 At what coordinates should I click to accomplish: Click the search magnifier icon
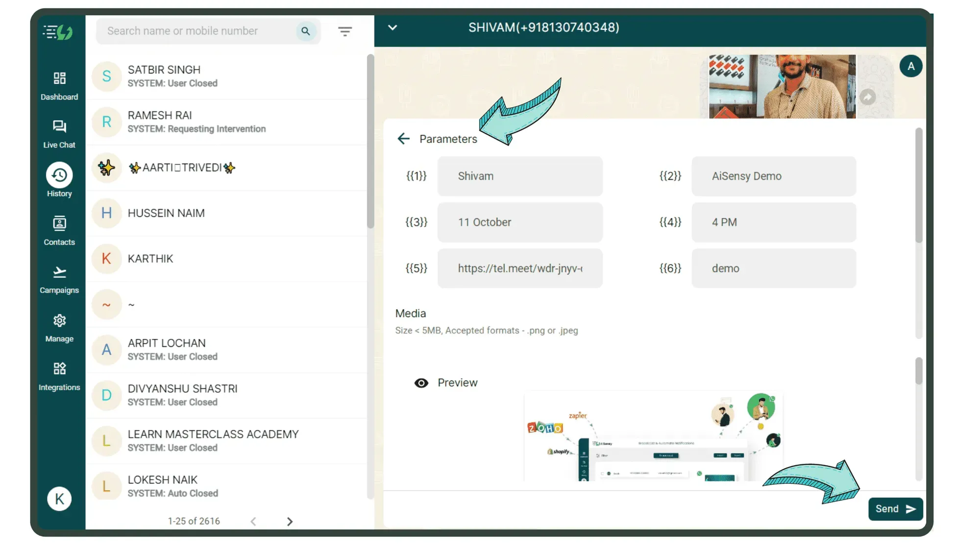coord(306,31)
